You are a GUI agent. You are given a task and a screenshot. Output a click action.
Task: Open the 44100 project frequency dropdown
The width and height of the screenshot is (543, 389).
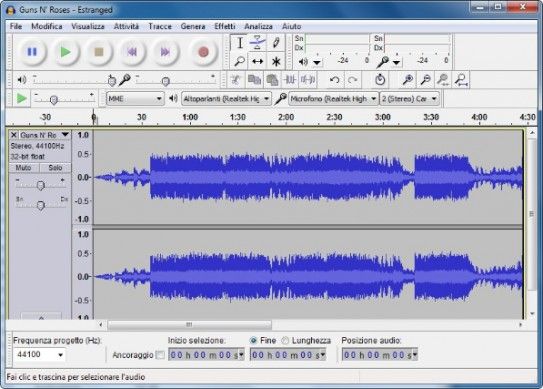[61, 355]
